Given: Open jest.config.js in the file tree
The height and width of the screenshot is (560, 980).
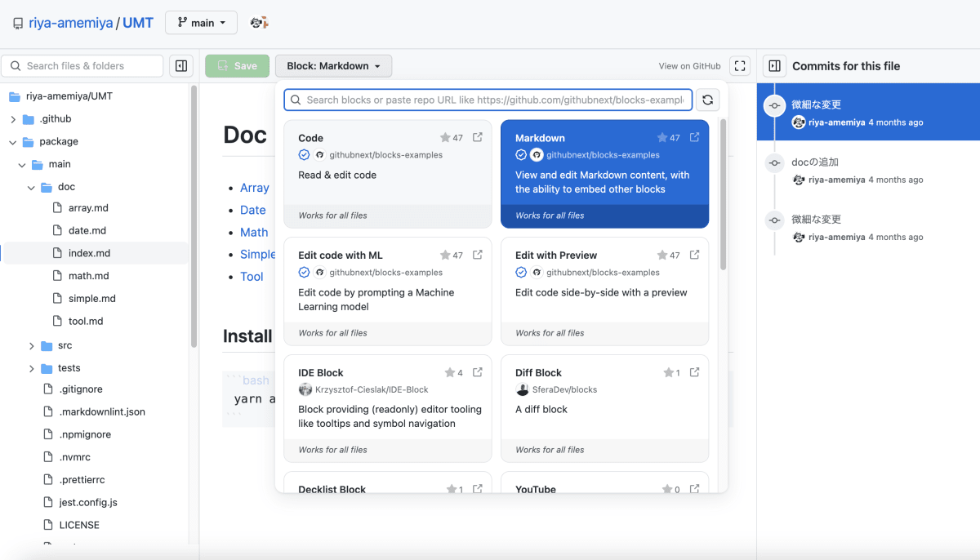Looking at the screenshot, I should pyautogui.click(x=88, y=503).
